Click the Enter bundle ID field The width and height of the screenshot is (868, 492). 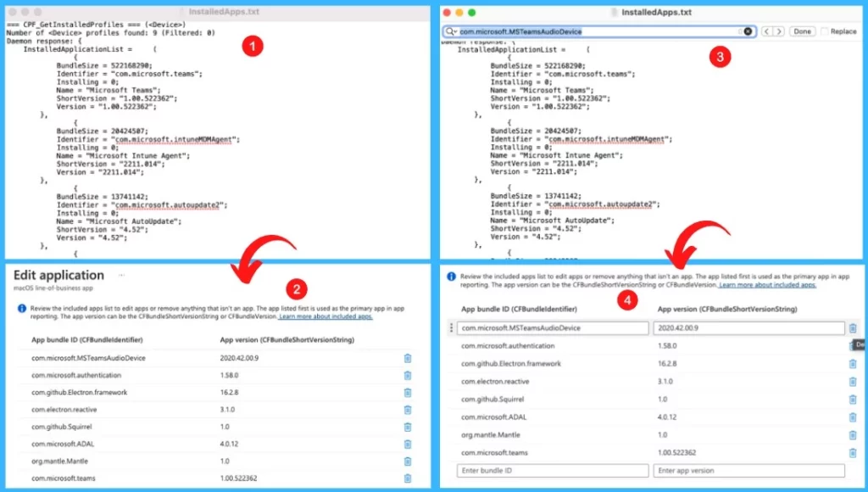(x=553, y=471)
